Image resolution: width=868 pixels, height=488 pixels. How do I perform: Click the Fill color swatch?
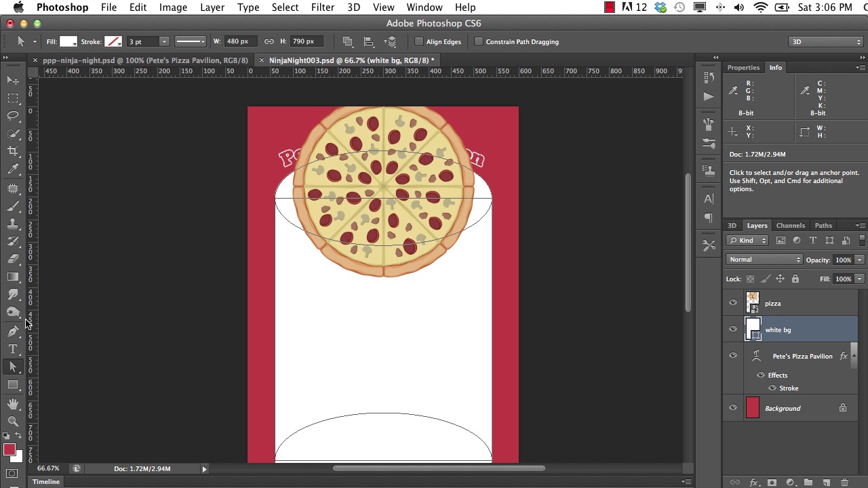click(x=68, y=42)
